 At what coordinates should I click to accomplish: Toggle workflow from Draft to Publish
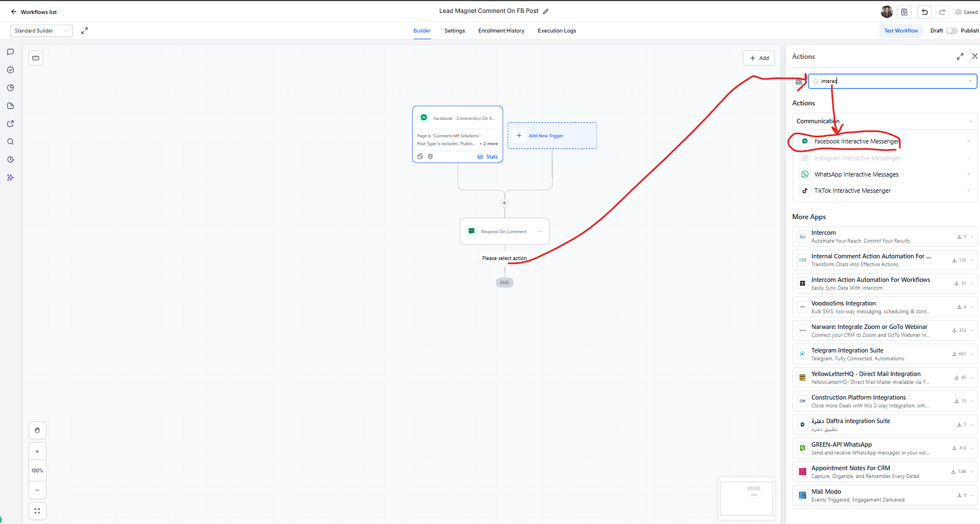pos(951,31)
